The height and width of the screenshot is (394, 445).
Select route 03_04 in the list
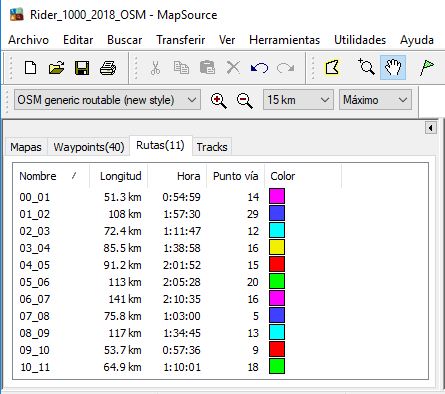(35, 248)
